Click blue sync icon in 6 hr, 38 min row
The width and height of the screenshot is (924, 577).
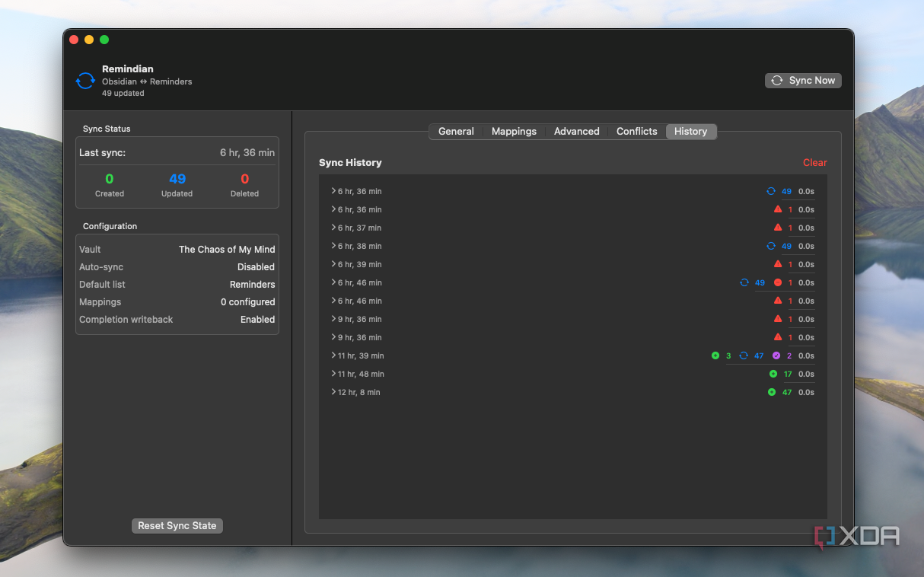click(x=771, y=246)
